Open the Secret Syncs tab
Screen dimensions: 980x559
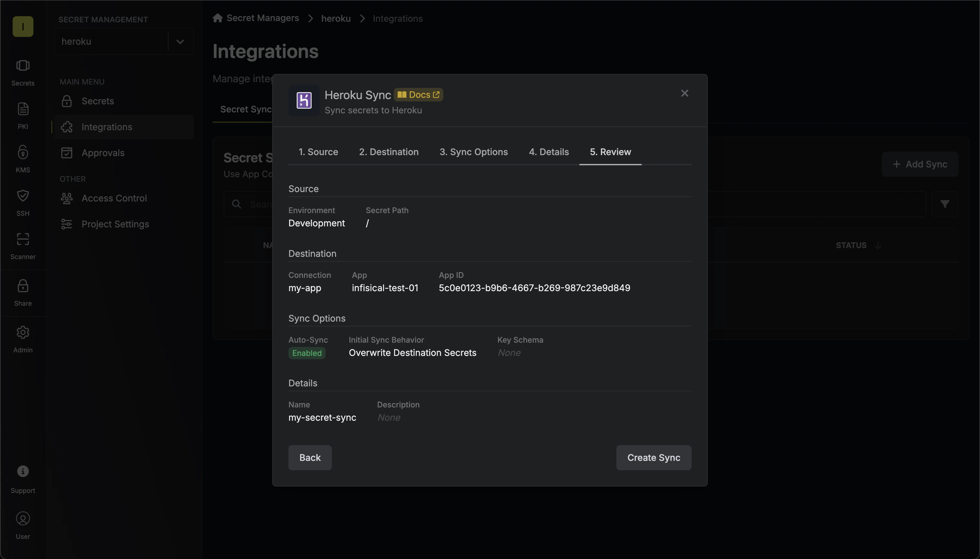click(x=246, y=109)
